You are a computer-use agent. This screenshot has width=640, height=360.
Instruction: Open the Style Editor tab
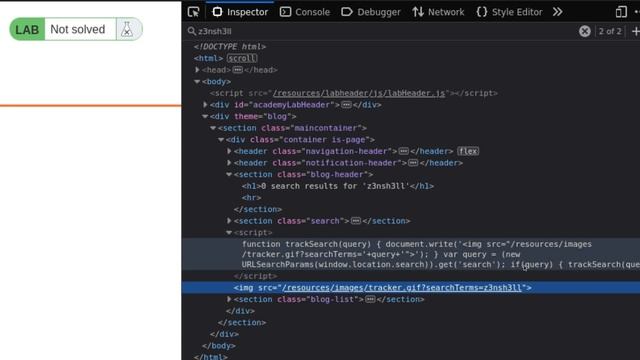(x=509, y=12)
